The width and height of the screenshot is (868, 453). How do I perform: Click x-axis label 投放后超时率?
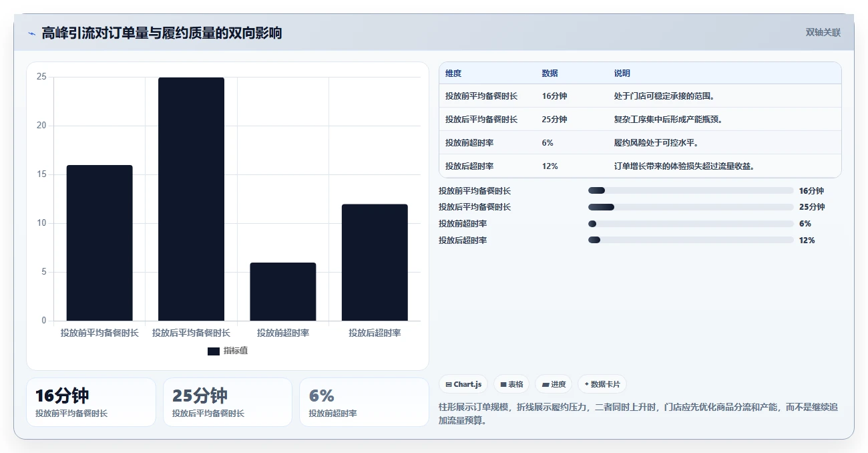click(375, 333)
